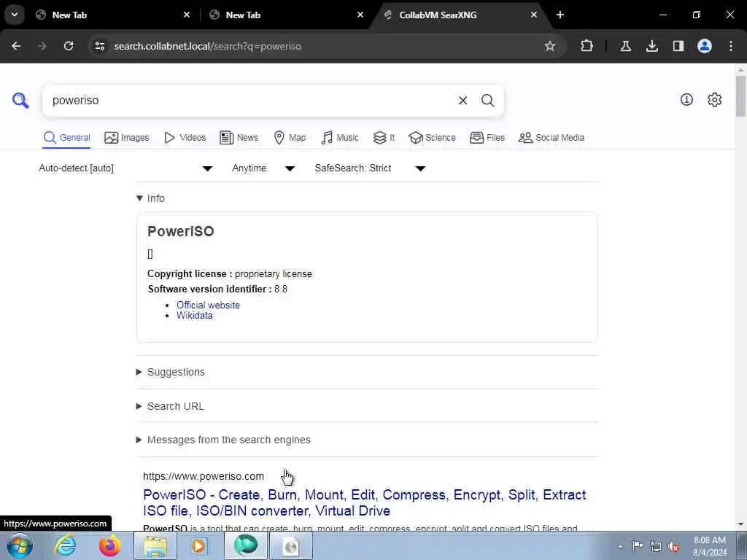Viewport: 747px width, 560px height.
Task: Switch to Videos search category
Action: 185,138
